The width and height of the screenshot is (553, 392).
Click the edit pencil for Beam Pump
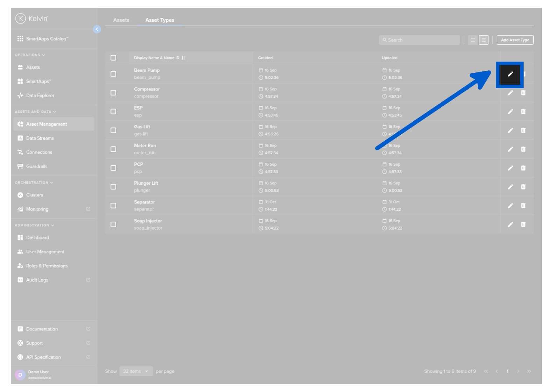click(510, 74)
